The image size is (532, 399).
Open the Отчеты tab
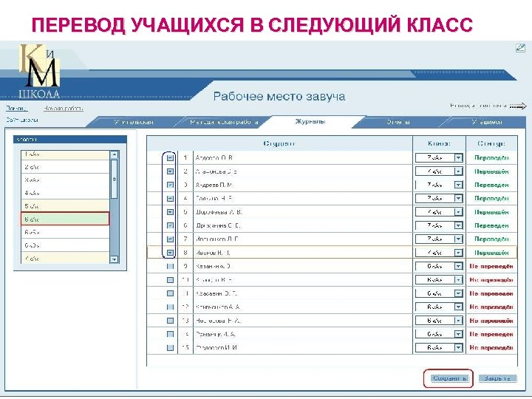point(398,122)
